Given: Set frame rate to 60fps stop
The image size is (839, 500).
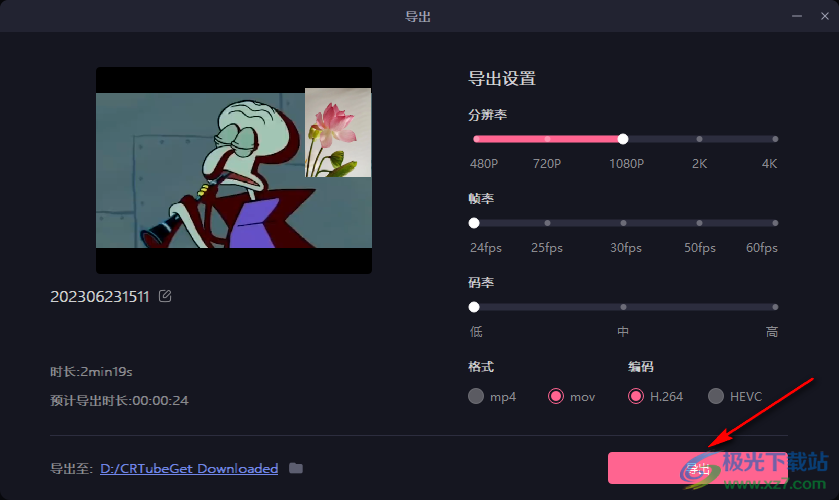Looking at the screenshot, I should click(775, 223).
